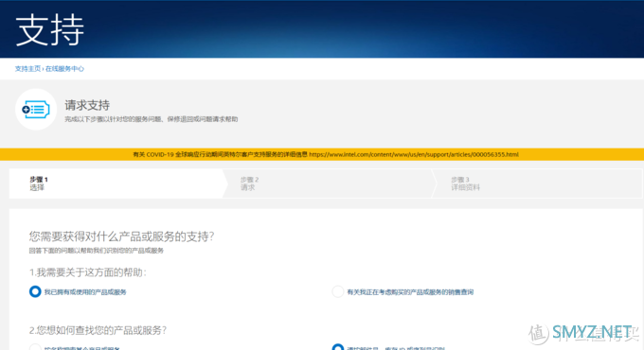Click the large 支持 page title

point(49,30)
